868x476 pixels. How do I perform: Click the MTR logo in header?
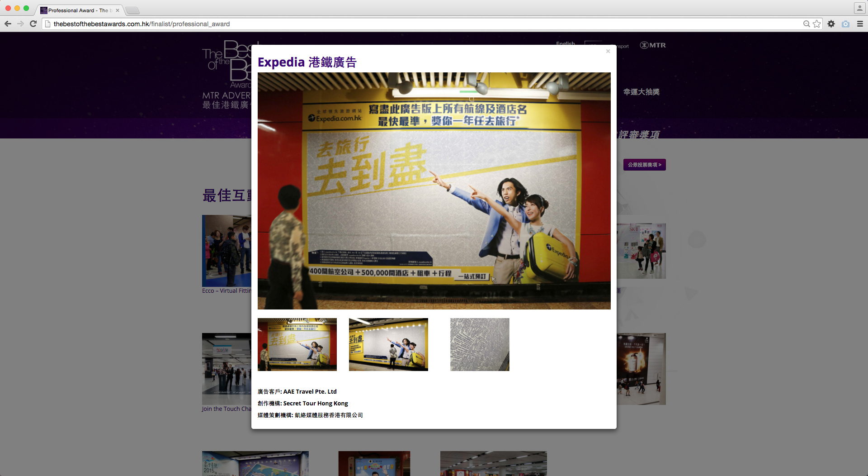pos(653,45)
